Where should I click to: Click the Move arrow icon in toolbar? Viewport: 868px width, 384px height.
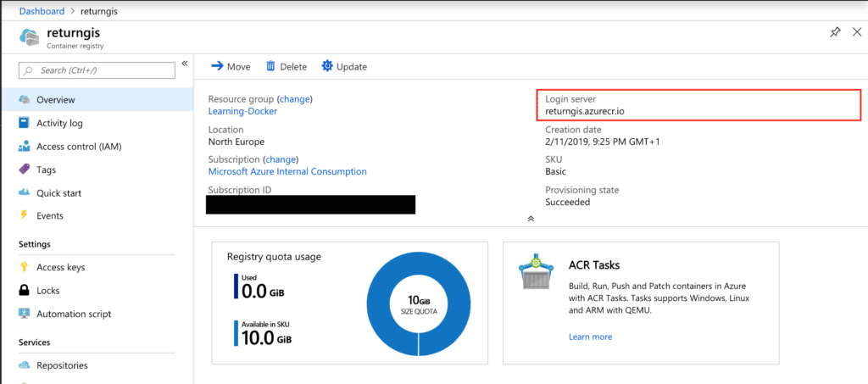click(217, 66)
